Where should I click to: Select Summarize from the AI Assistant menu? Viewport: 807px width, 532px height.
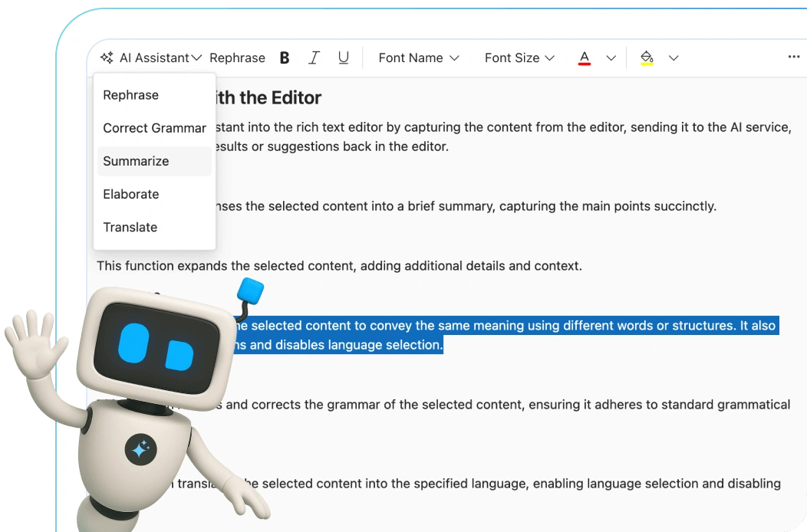[136, 161]
